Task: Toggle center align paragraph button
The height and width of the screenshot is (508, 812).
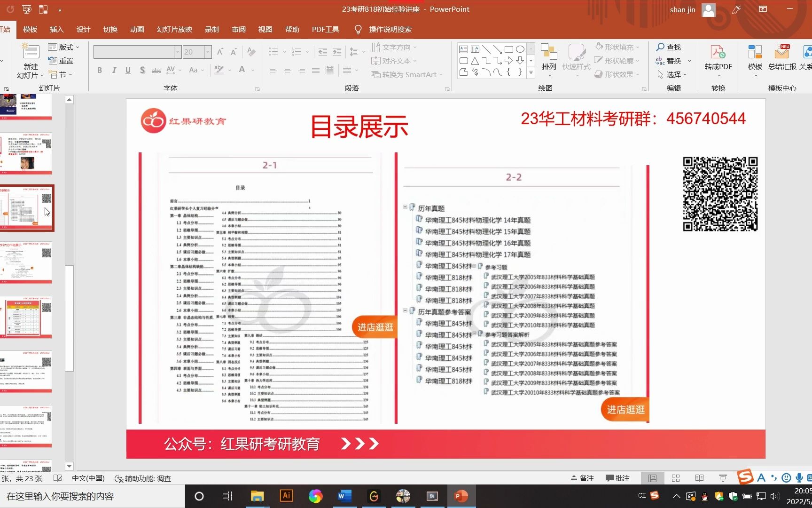Action: tap(287, 70)
